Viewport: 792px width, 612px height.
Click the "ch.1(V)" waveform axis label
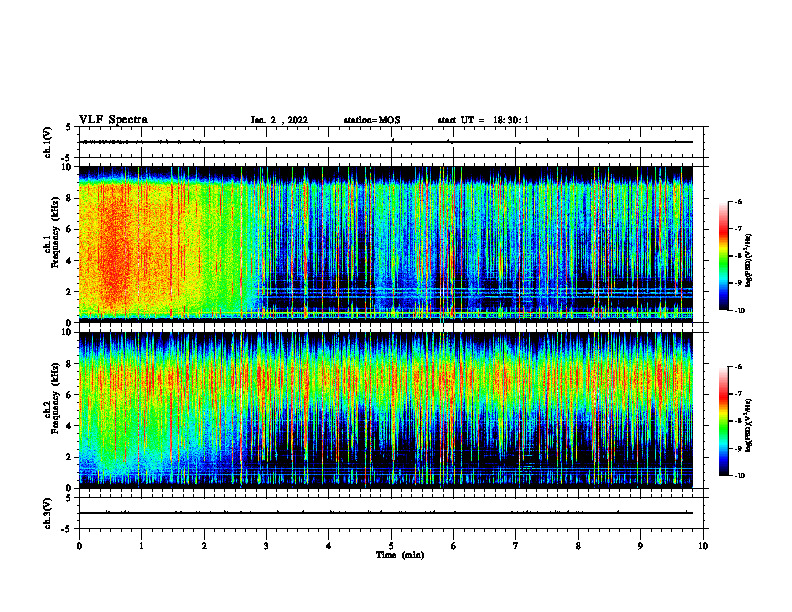pyautogui.click(x=48, y=142)
